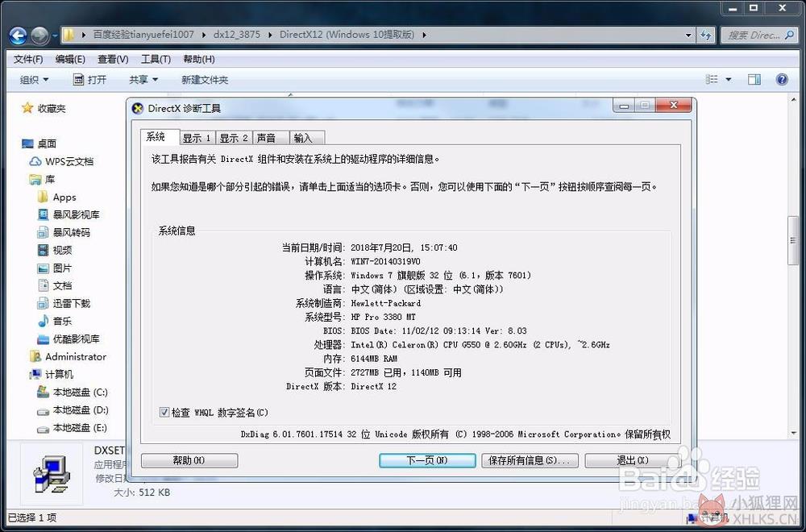Click the 打开 toolbar button

tap(90, 80)
